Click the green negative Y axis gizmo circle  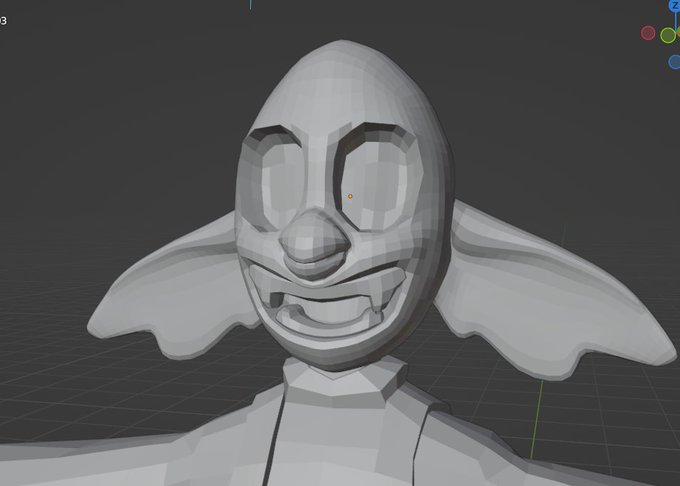point(668,35)
